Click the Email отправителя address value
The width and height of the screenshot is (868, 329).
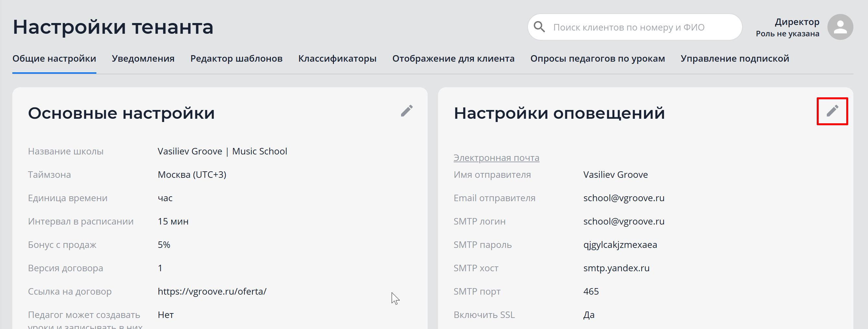(624, 198)
